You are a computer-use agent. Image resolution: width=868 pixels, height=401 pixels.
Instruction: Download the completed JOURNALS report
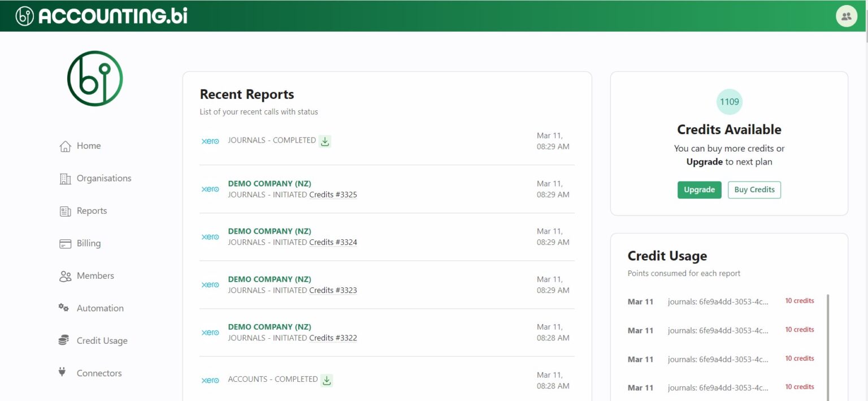click(325, 141)
